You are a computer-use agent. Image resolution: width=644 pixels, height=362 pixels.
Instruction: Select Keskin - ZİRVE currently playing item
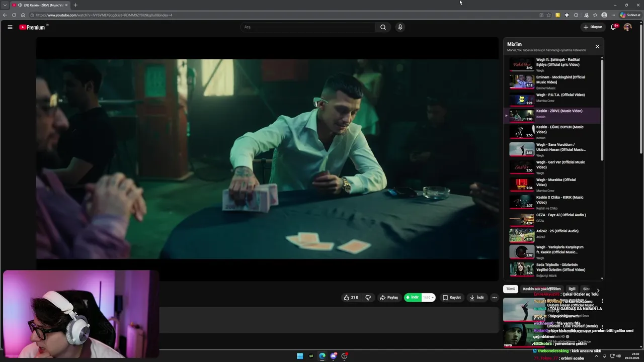552,115
